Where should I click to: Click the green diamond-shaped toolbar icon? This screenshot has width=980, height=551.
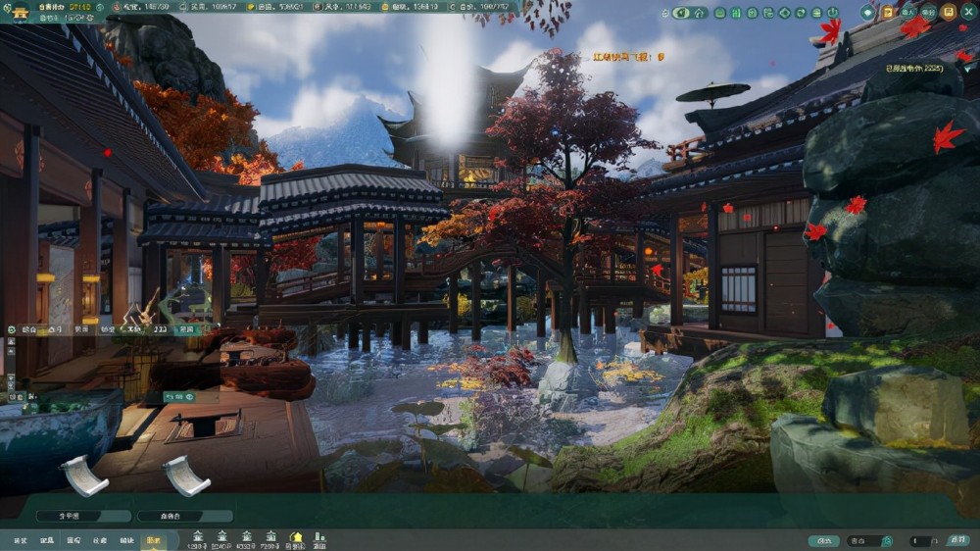(x=784, y=13)
